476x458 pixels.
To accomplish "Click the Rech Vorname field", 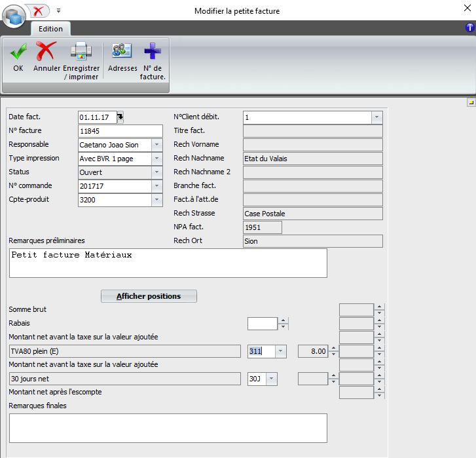I will [x=313, y=145].
